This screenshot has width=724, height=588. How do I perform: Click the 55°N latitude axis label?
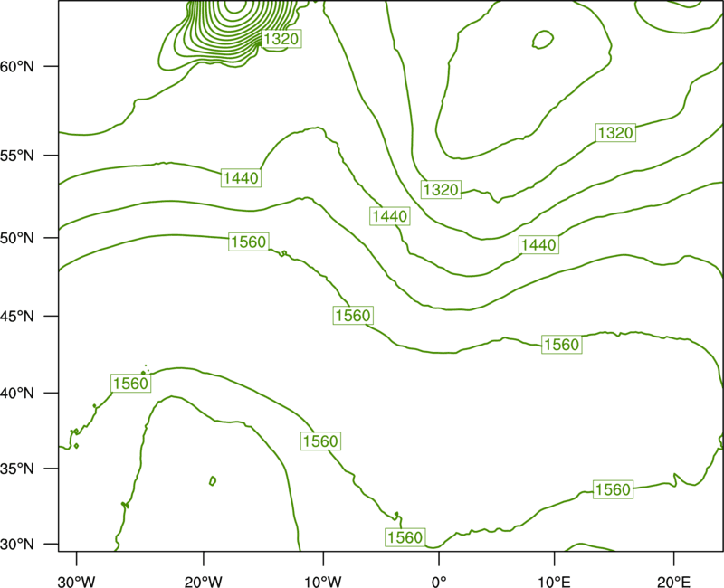[x=17, y=156]
